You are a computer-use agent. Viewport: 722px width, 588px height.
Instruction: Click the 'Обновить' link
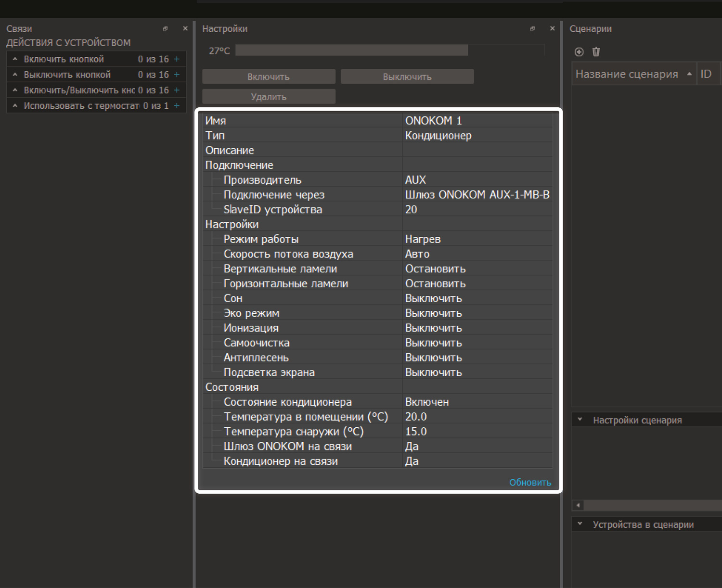[x=530, y=483]
